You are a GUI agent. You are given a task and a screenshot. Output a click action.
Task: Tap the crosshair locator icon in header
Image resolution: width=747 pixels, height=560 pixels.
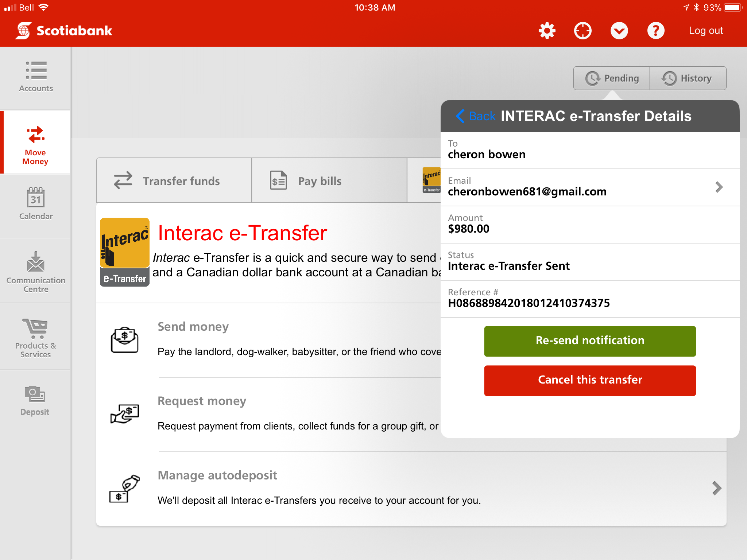click(x=583, y=31)
